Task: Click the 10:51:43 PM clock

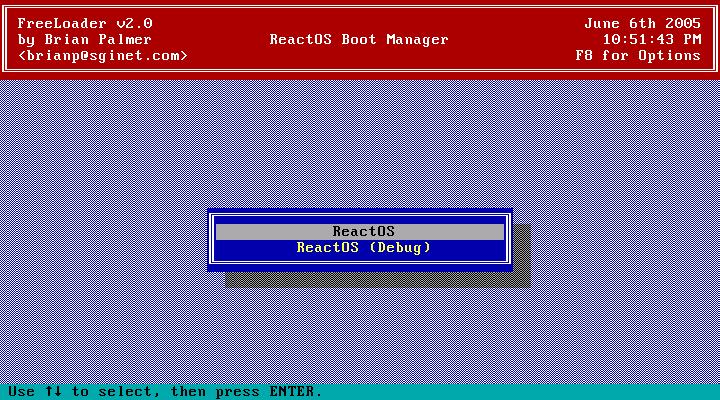Action: click(651, 39)
